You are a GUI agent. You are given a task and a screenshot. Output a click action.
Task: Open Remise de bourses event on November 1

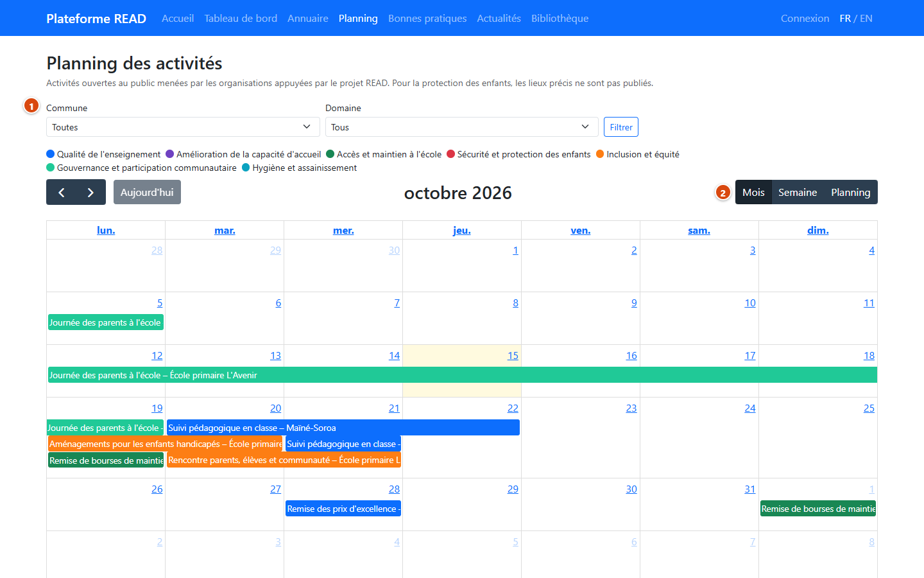(818, 509)
